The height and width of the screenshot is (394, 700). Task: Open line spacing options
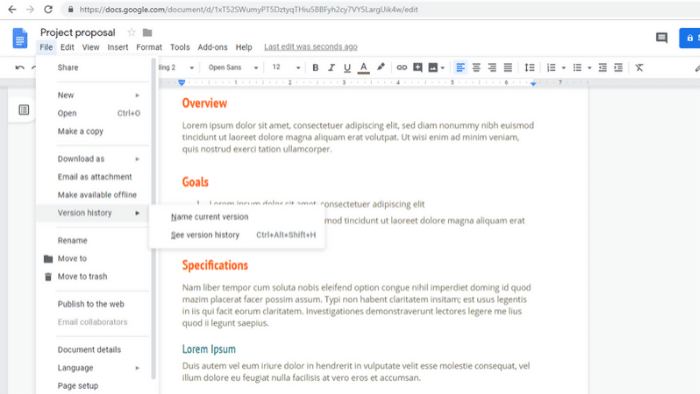click(529, 68)
